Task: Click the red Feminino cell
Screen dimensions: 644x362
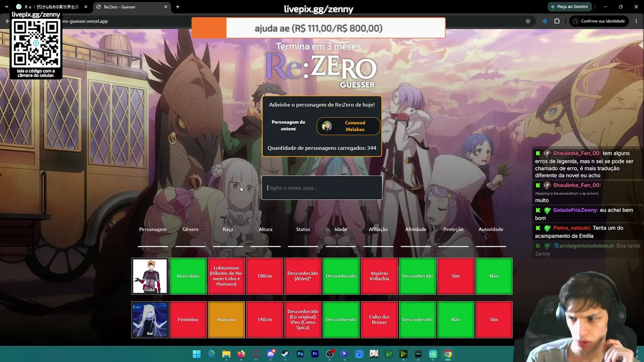Action: pos(188,320)
